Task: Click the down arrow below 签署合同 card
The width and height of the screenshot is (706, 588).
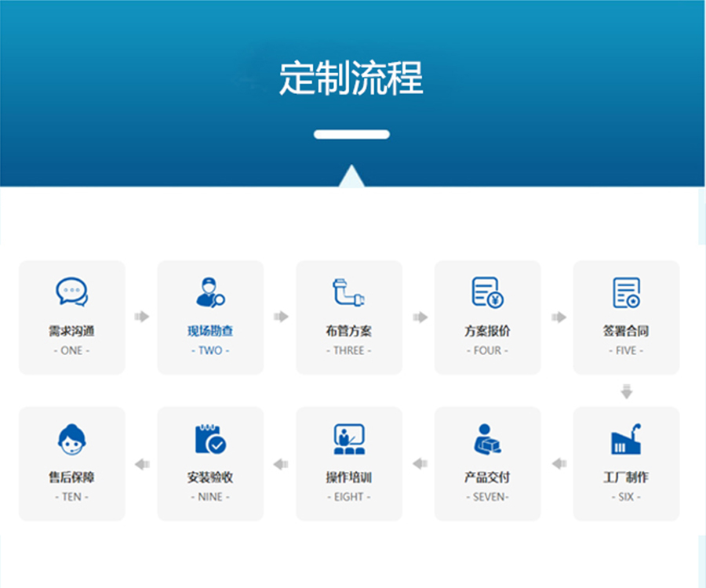Action: pyautogui.click(x=626, y=391)
